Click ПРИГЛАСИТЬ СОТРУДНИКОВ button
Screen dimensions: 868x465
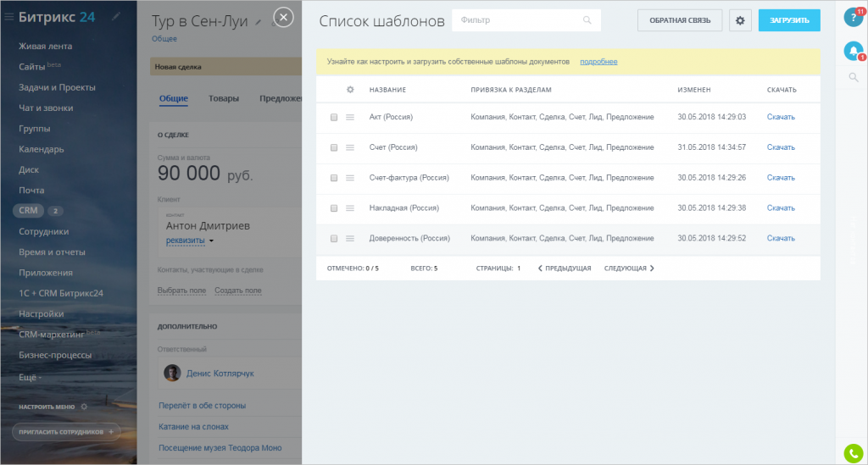[x=66, y=432]
